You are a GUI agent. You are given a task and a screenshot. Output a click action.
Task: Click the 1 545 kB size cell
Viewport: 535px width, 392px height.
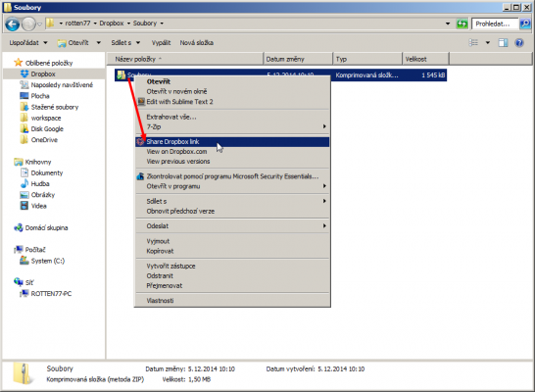point(433,75)
